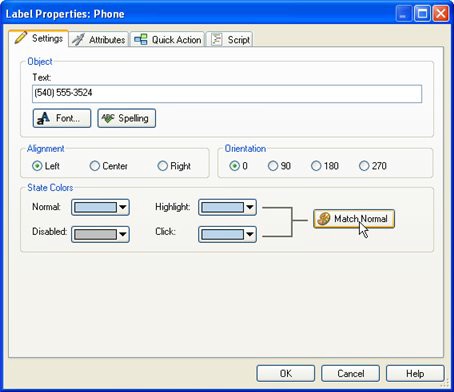Switch to the Attributes tab
This screenshot has width=454, height=392.
[99, 40]
